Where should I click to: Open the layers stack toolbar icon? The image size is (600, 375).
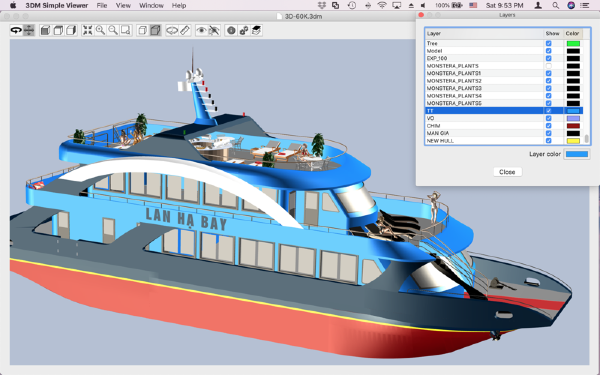coord(256,30)
